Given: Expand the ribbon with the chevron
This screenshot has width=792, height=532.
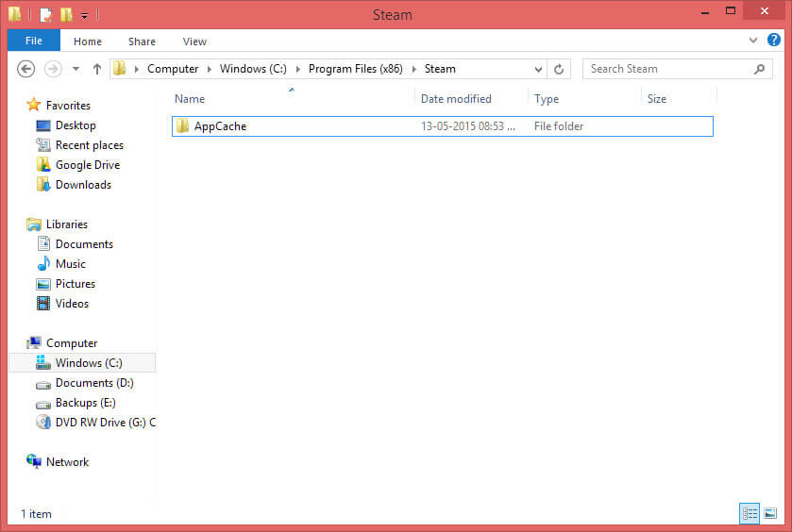Looking at the screenshot, I should [x=752, y=40].
